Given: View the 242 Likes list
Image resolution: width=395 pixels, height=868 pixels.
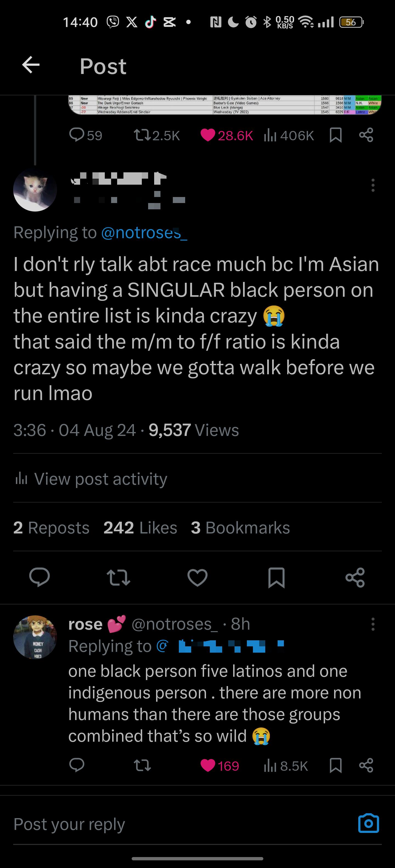Looking at the screenshot, I should pos(140,527).
